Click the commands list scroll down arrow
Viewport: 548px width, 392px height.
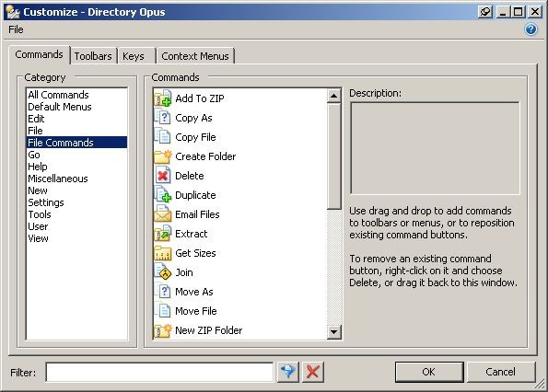pyautogui.click(x=334, y=331)
